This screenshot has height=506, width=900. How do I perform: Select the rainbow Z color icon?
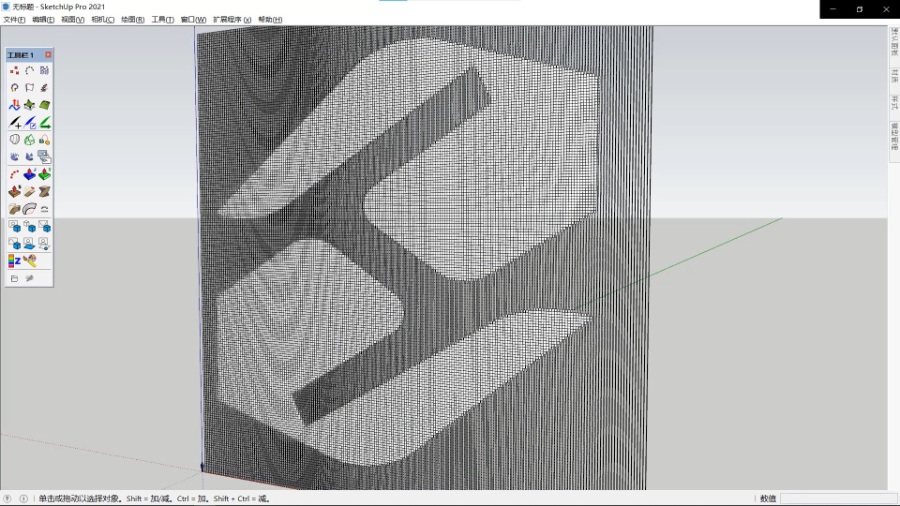pyautogui.click(x=14, y=261)
